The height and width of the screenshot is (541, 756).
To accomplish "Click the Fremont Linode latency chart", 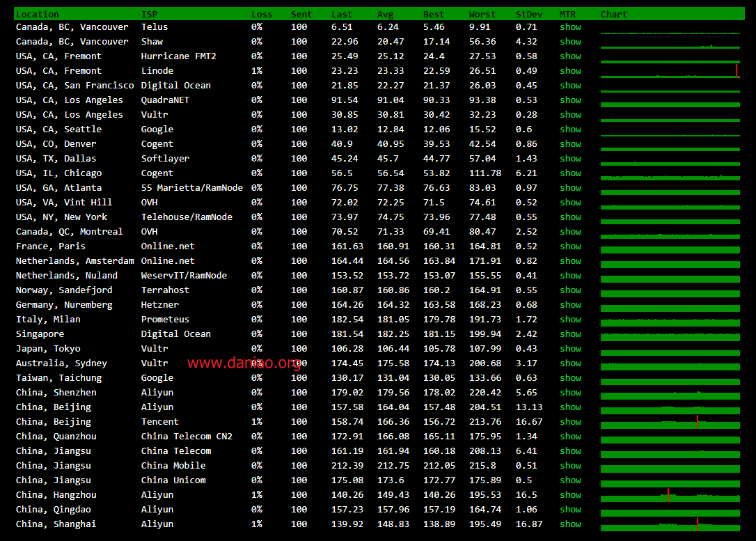I will coord(670,71).
